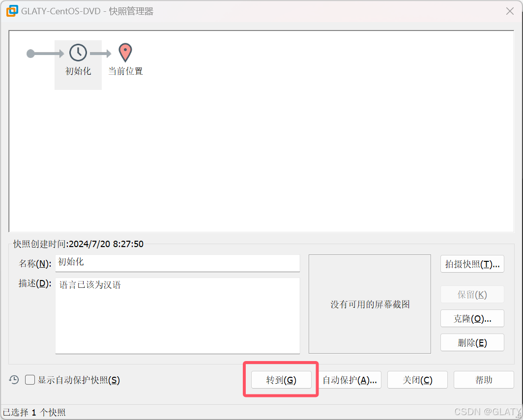Open 帮助 help button
523x420 pixels.
[x=484, y=380]
